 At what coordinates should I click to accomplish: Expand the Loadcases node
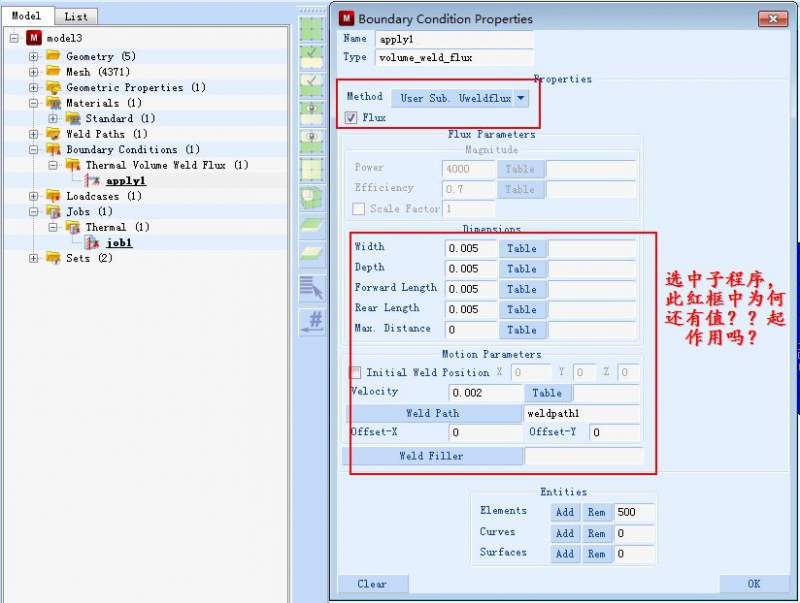click(34, 196)
